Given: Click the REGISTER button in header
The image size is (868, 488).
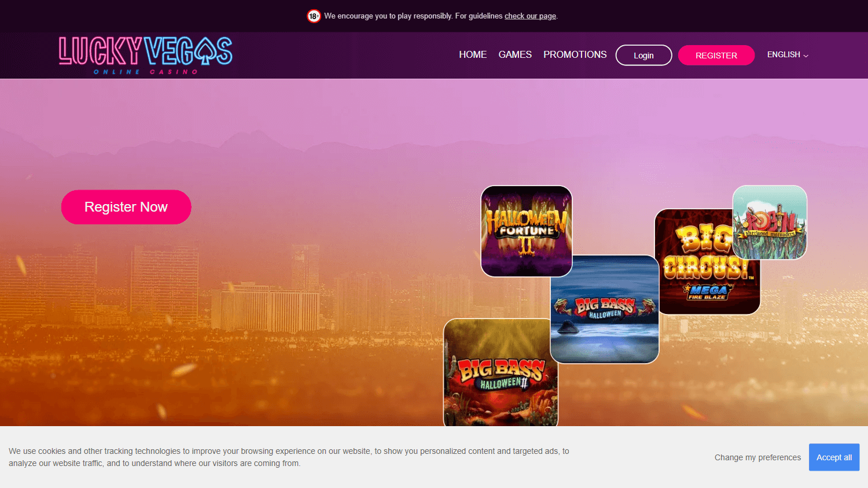Looking at the screenshot, I should [716, 56].
